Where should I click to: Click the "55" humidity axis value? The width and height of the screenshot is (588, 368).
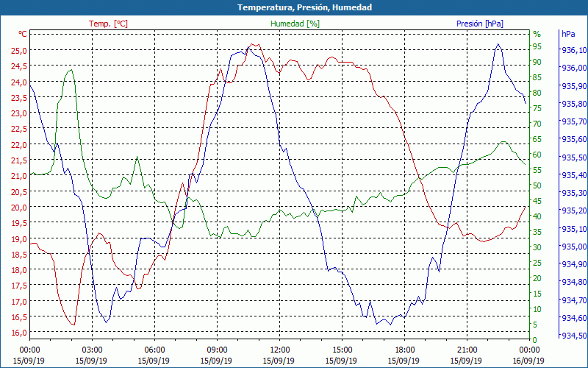537,170
